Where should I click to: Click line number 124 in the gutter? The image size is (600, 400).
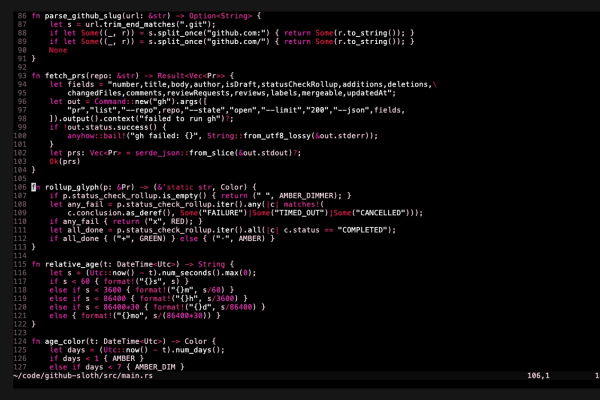pyautogui.click(x=20, y=341)
